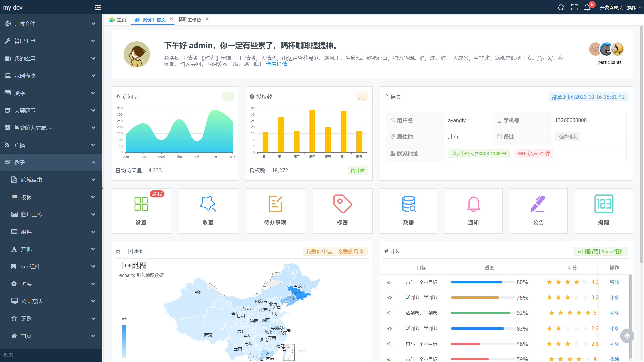This screenshot has height=362, width=644.
Task: Click the 示例模块 laptop icon
Action: coord(8,75)
